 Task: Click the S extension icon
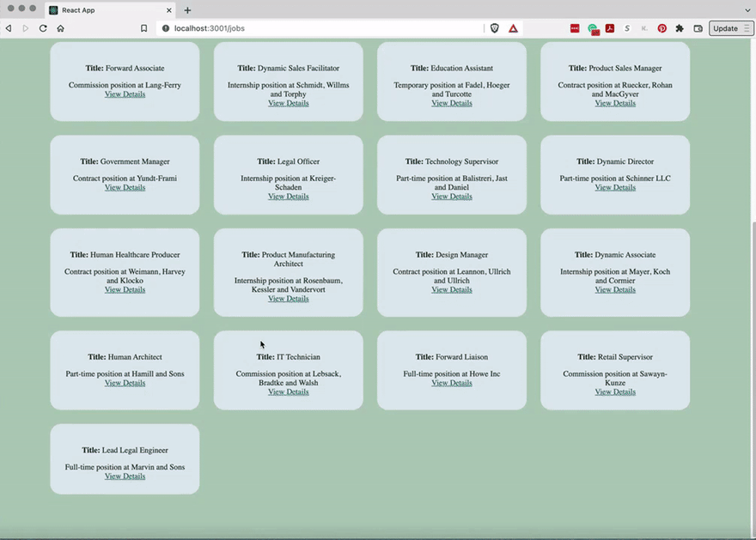coord(627,28)
